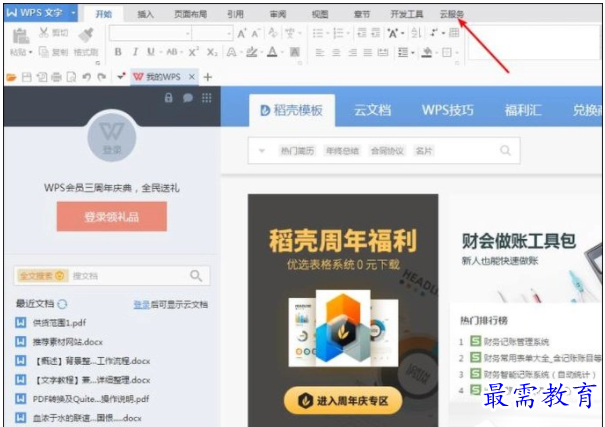Expand the line spacing dropdown
This screenshot has height=427, width=605.
[x=412, y=52]
